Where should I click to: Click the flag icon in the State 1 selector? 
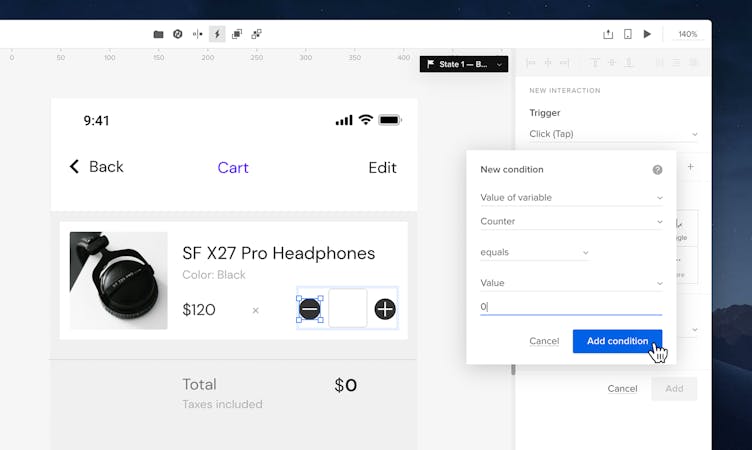(x=430, y=64)
